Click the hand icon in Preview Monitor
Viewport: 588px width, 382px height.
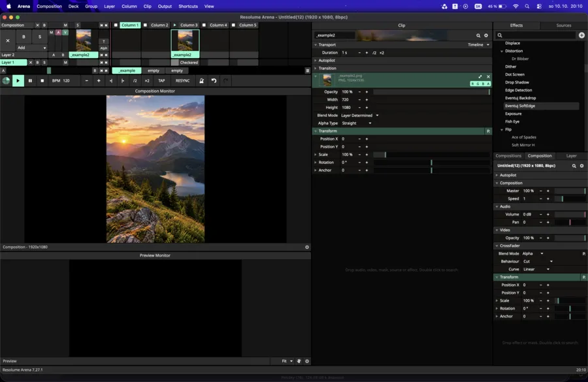click(x=299, y=361)
